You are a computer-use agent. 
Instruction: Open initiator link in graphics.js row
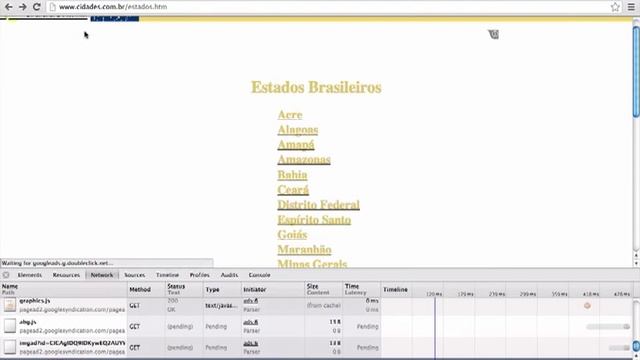pyautogui.click(x=251, y=301)
